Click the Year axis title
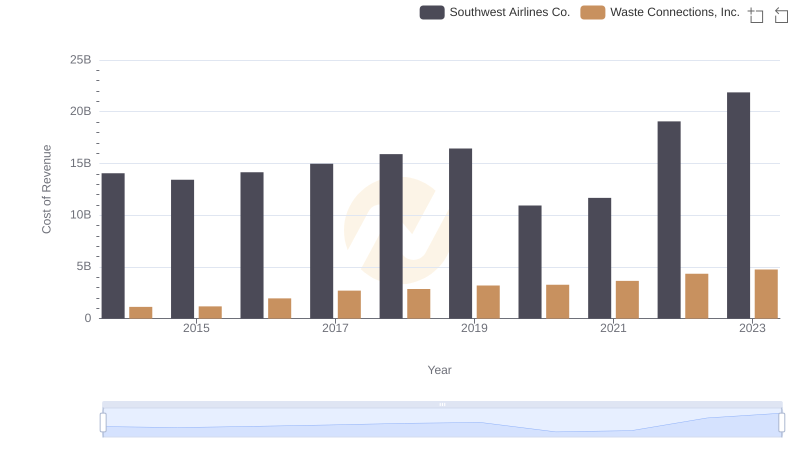Viewport: 800px width, 461px height. 440,370
